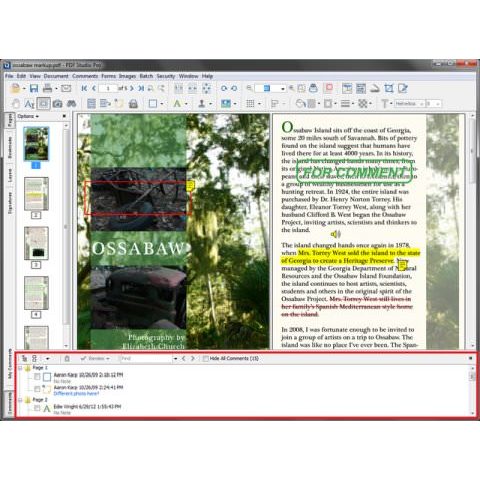Click the speaker sound annotation on page
This screenshot has height=480, width=480.
pyautogui.click(x=336, y=234)
